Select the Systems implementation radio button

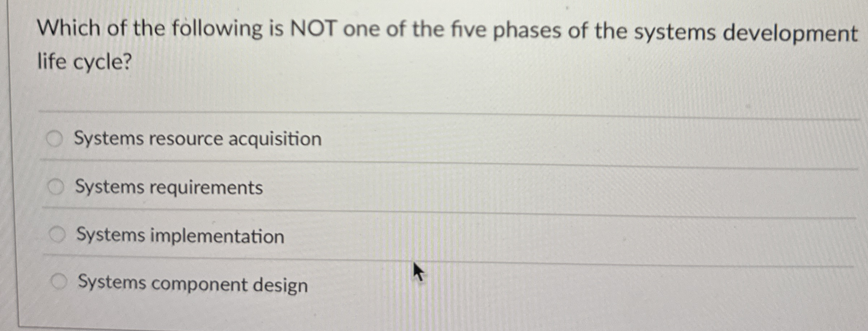coord(58,235)
